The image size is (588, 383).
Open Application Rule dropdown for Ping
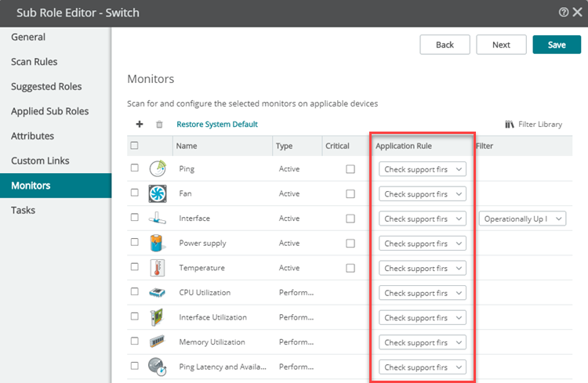coord(423,169)
